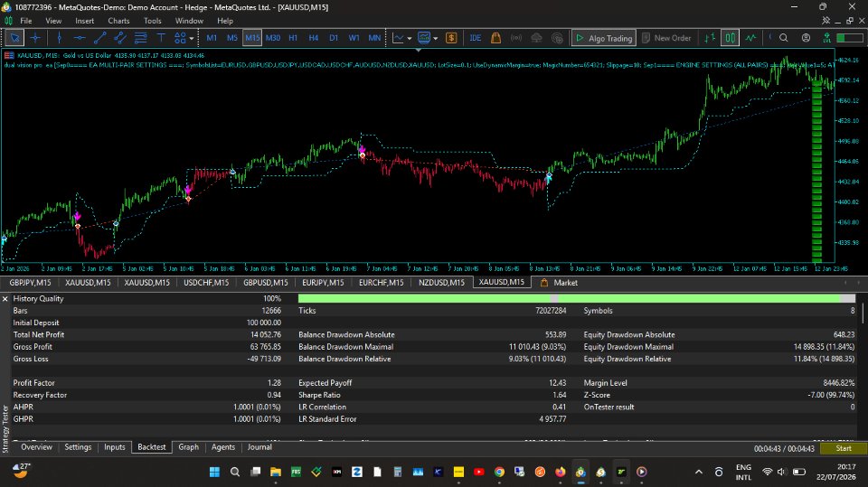Switch chart to green line chart style
This screenshot has width=868, height=487.
point(750,38)
